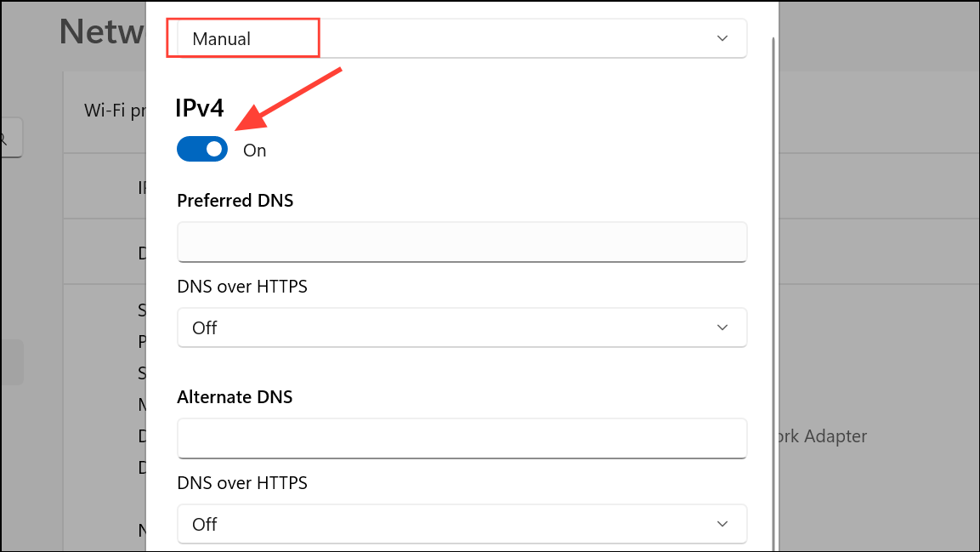This screenshot has height=552, width=980.
Task: Click the dialog's vertical scrollbar
Action: (773, 293)
